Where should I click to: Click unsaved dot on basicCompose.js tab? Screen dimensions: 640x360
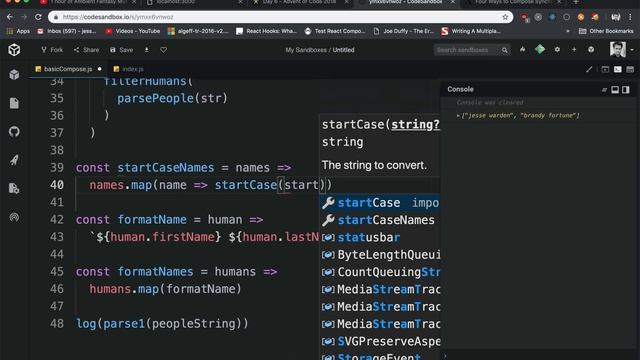(99, 69)
